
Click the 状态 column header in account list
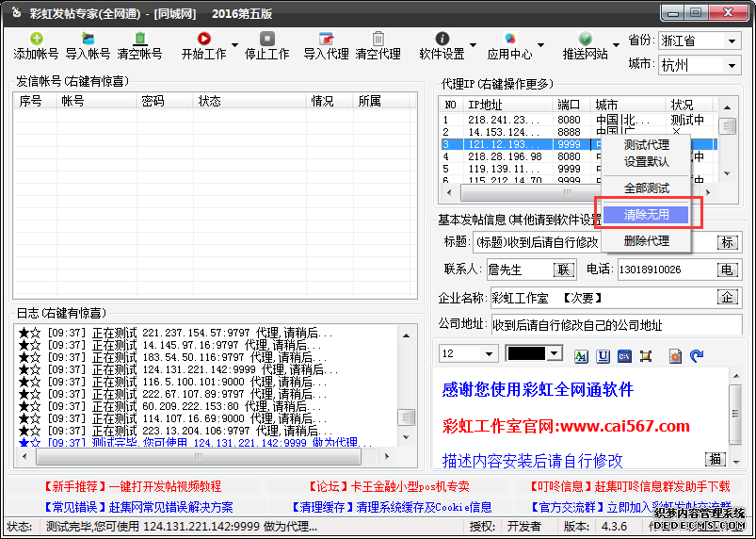point(249,101)
